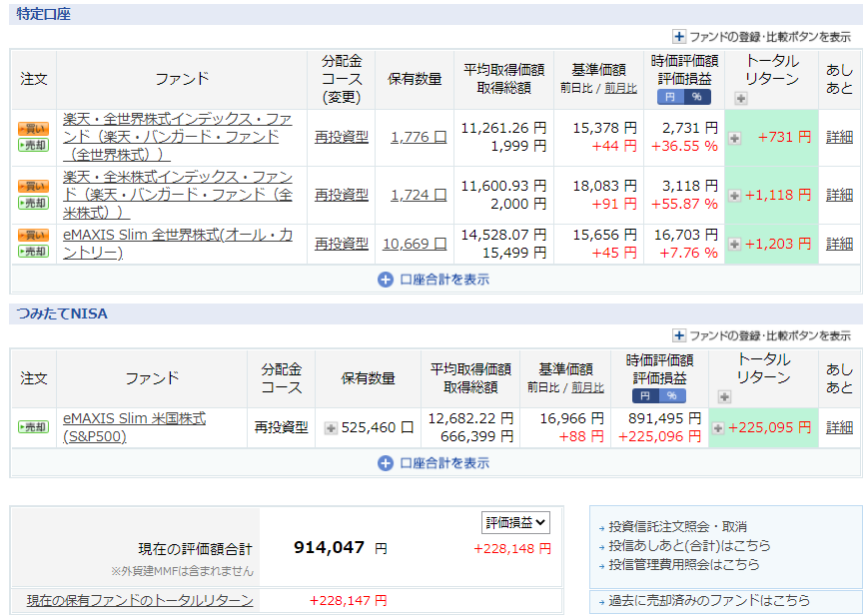The image size is (863, 616).
Task: Click the 買い button for eMAXIS Slim 全世界株式
Action: pyautogui.click(x=34, y=235)
